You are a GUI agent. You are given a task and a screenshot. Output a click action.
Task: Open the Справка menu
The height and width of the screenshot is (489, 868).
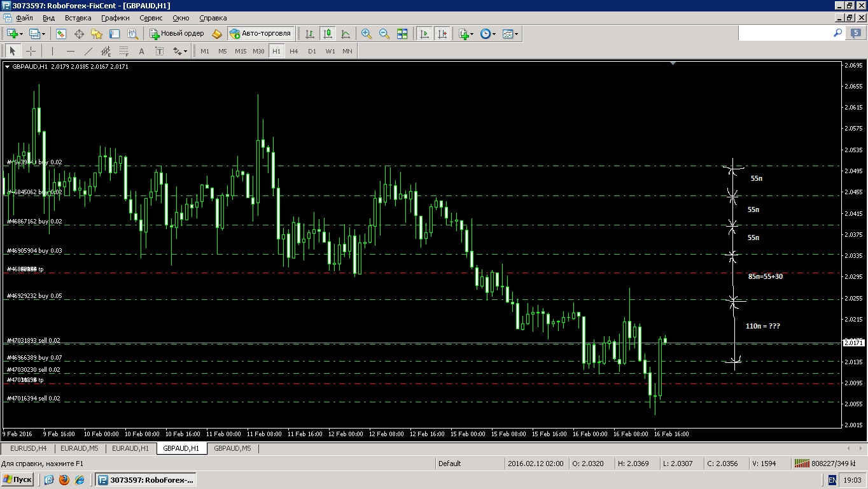[213, 18]
